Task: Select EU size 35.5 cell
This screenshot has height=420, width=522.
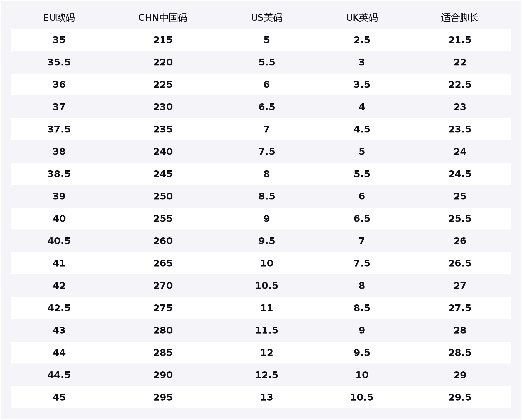Action: [x=59, y=62]
